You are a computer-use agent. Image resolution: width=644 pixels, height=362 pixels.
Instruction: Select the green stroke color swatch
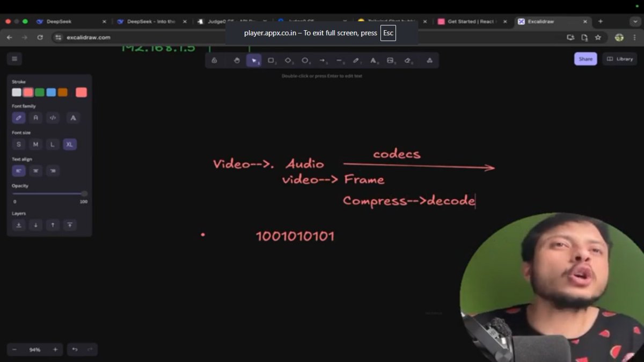click(x=39, y=92)
